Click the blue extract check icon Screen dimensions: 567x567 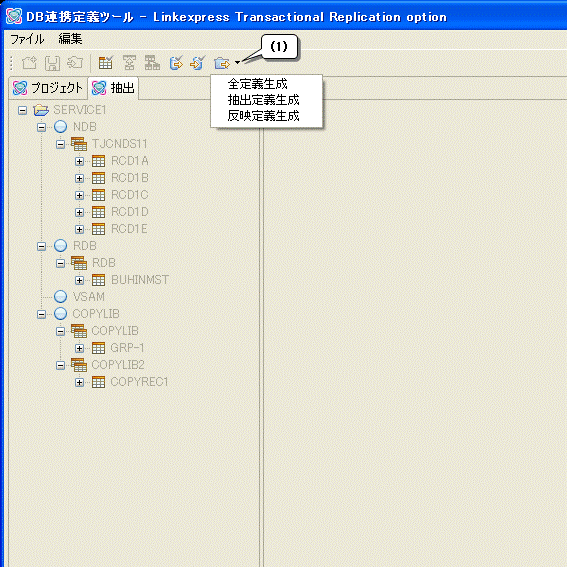tap(176, 63)
